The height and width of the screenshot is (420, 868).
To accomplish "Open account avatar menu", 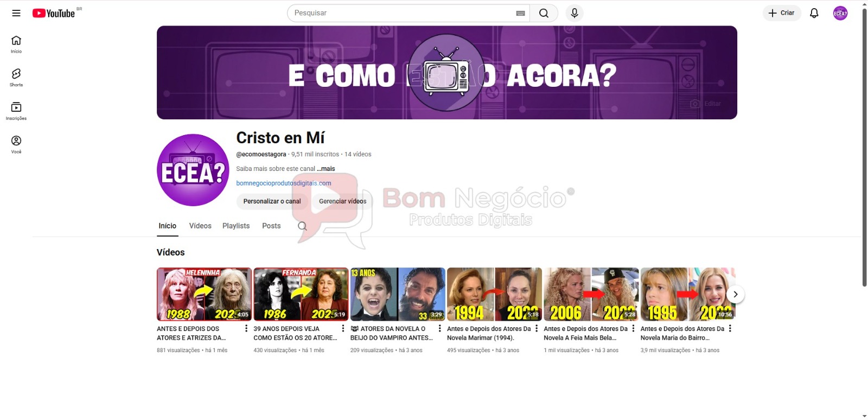I will click(840, 13).
